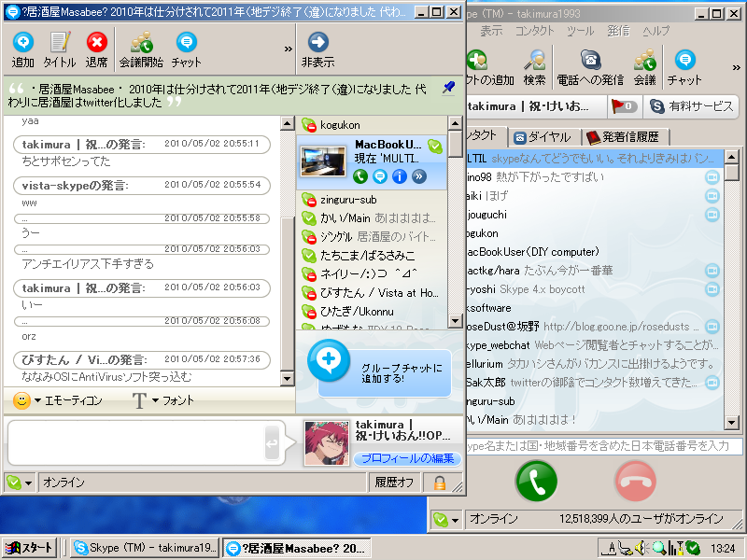Click the スタート Start button
The height and width of the screenshot is (560, 747).
tap(30, 548)
